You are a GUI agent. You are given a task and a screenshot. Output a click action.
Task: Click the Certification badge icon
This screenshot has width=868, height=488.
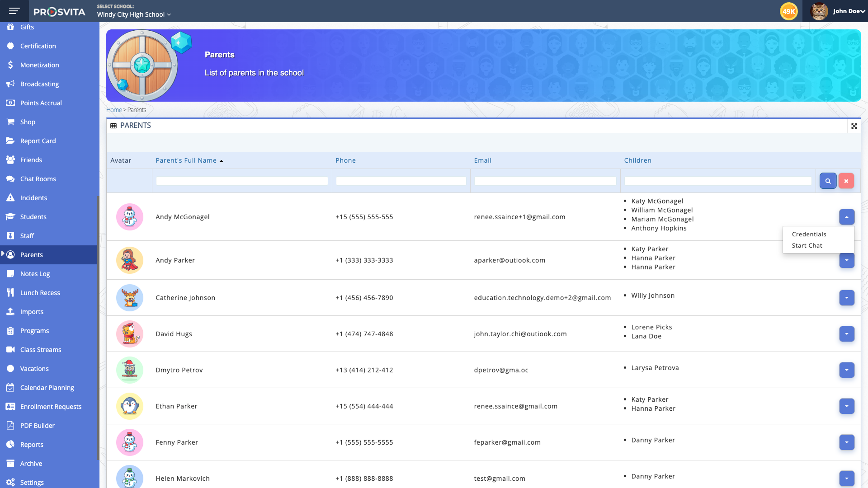pos(10,46)
